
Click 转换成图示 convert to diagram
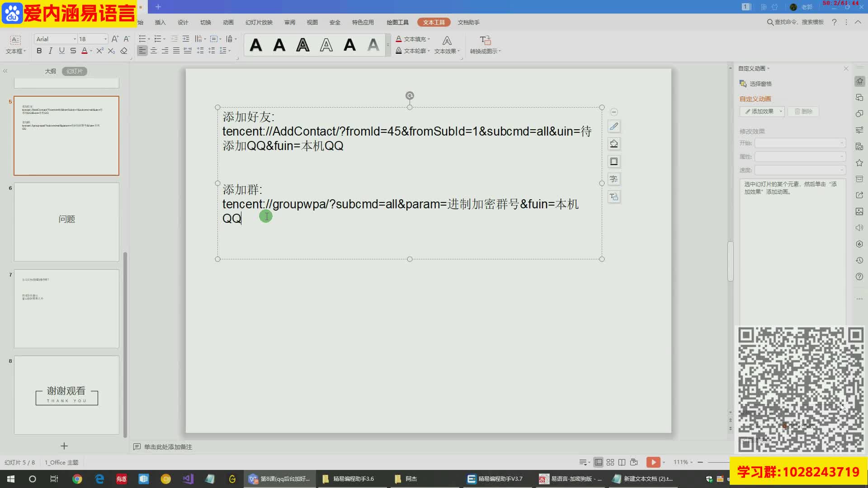pos(485,45)
